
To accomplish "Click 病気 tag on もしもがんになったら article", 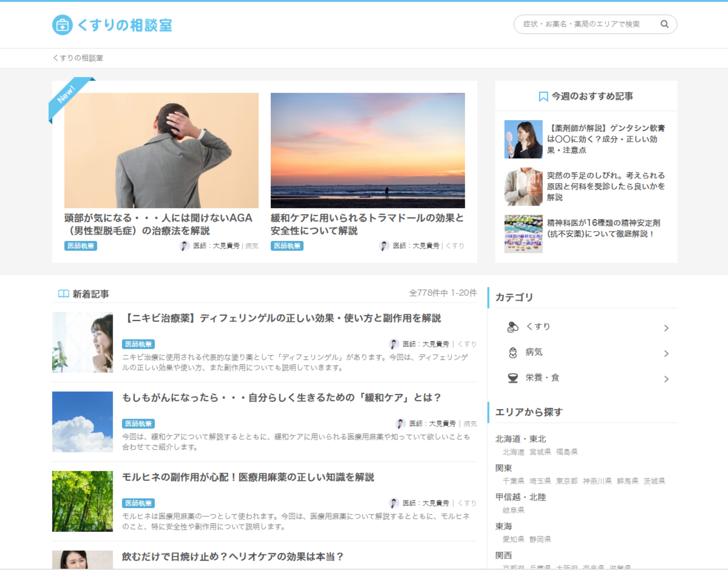I will [x=470, y=424].
